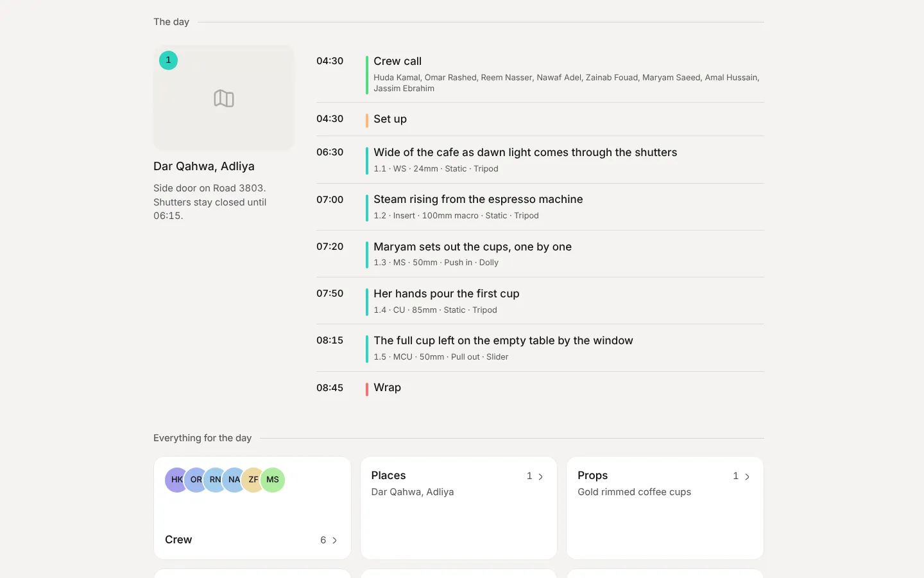
Task: Open MS crew avatar
Action: pos(273,480)
